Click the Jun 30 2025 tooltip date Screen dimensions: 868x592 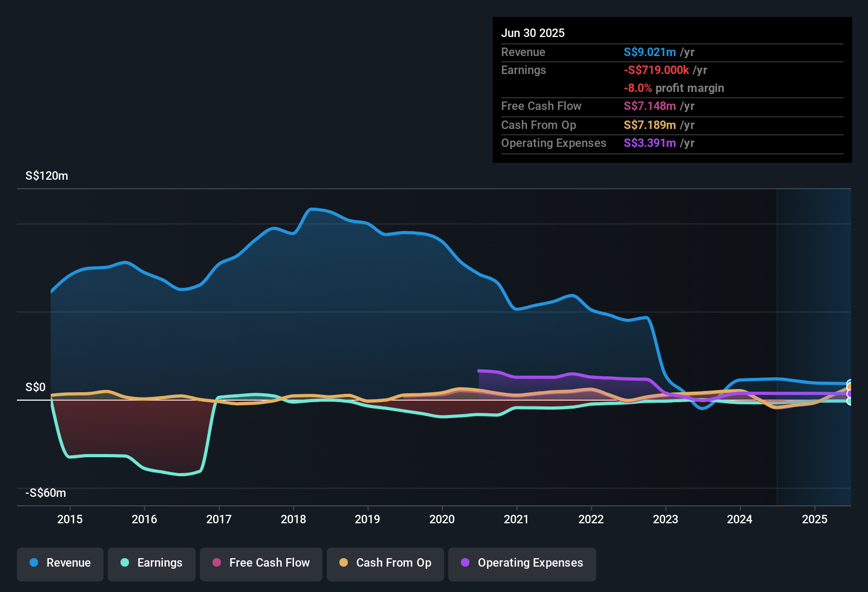533,33
